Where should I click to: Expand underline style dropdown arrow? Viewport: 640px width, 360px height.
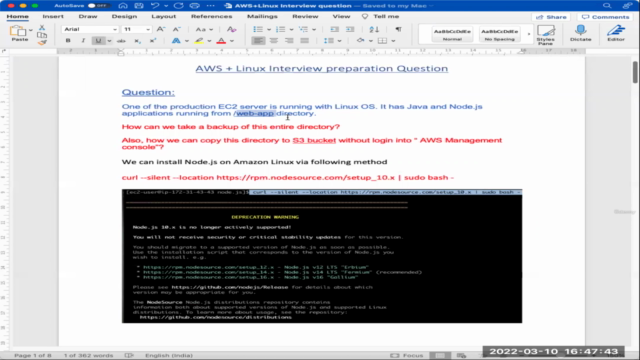point(109,41)
